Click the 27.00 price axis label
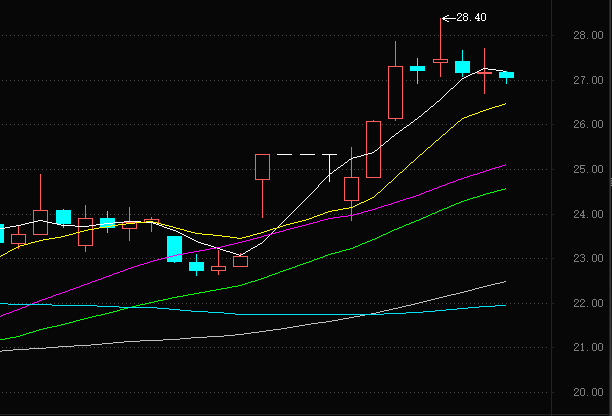Image resolution: width=612 pixels, height=416 pixels. point(588,80)
